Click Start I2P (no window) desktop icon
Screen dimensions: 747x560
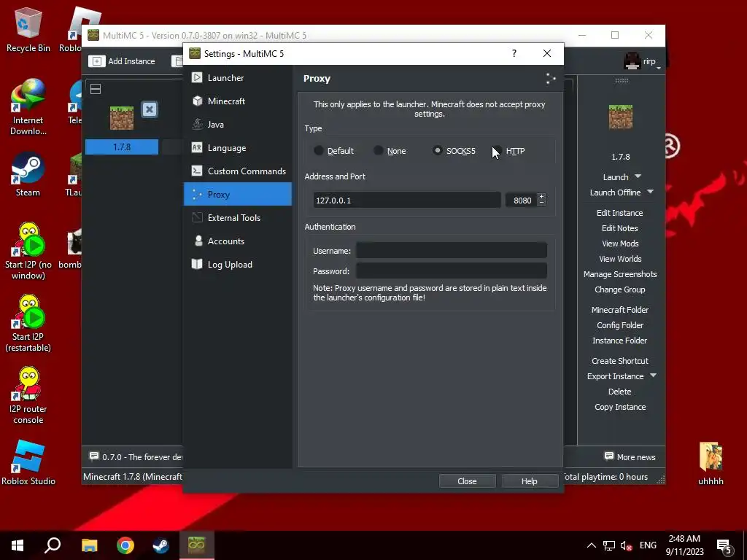click(x=28, y=251)
